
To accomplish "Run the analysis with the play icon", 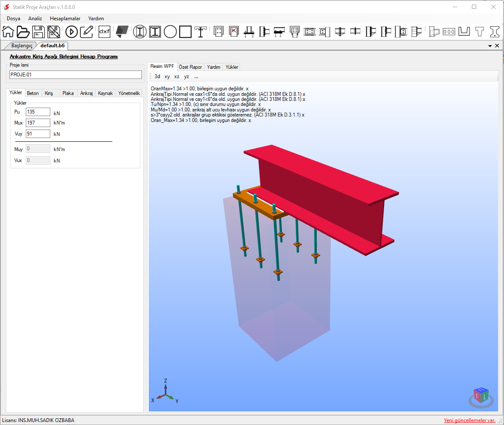I will [71, 32].
